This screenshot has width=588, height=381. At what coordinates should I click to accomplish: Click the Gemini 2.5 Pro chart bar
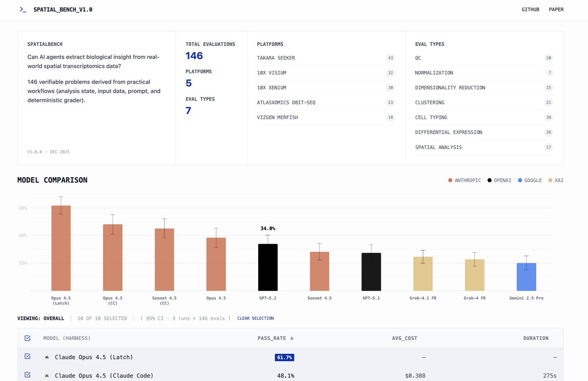tap(526, 277)
